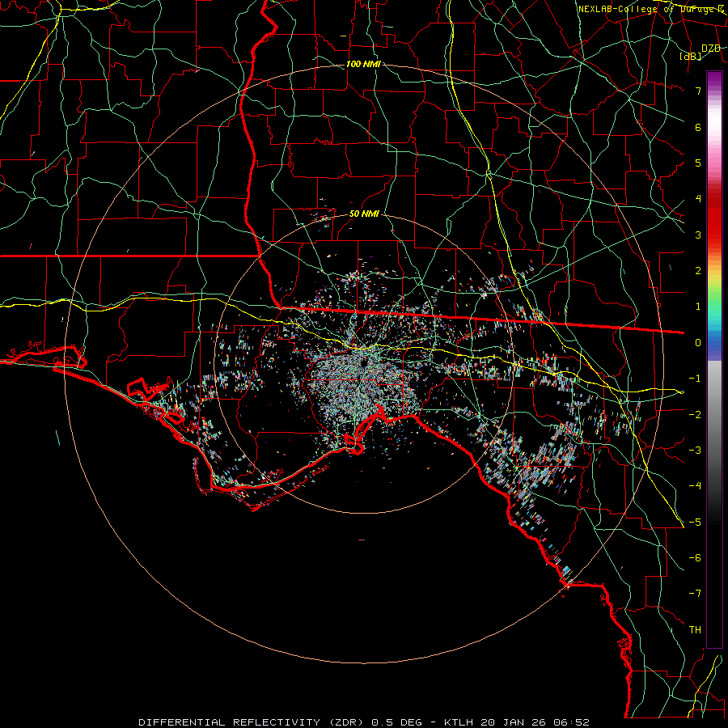Select the -1 value on the color scale

click(x=695, y=379)
